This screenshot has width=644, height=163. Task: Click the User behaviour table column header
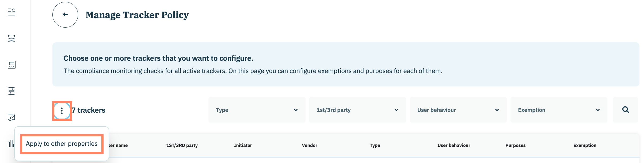(454, 145)
